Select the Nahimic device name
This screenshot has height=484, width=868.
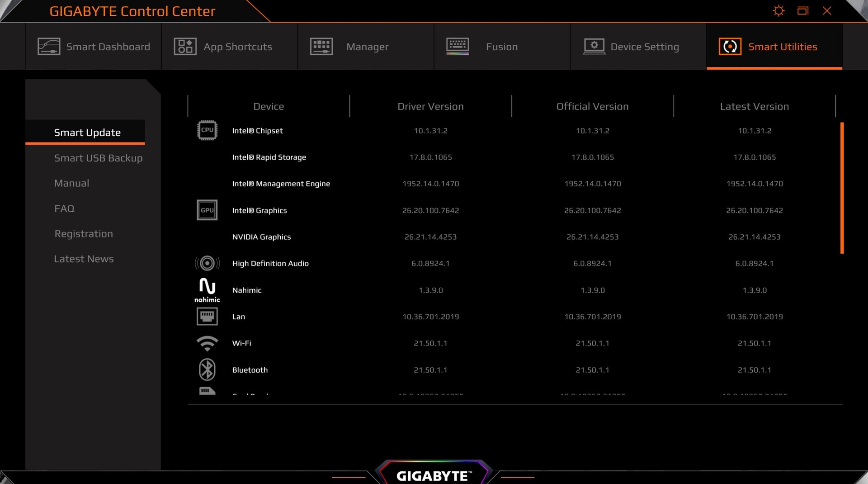click(247, 290)
